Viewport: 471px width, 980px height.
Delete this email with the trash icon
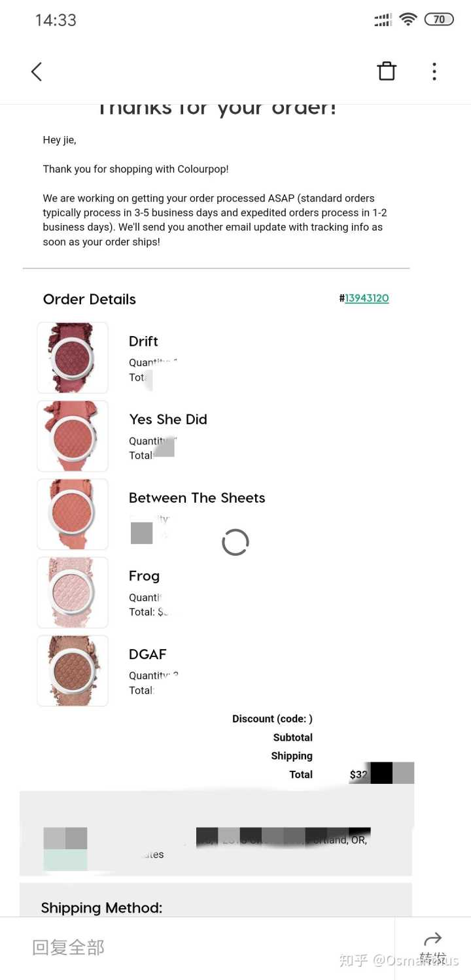coord(387,71)
